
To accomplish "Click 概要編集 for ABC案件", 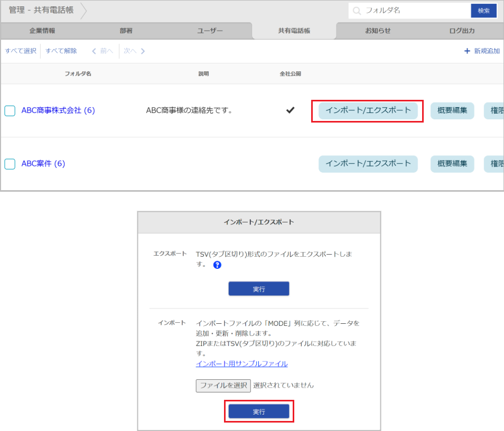I will coord(452,164).
